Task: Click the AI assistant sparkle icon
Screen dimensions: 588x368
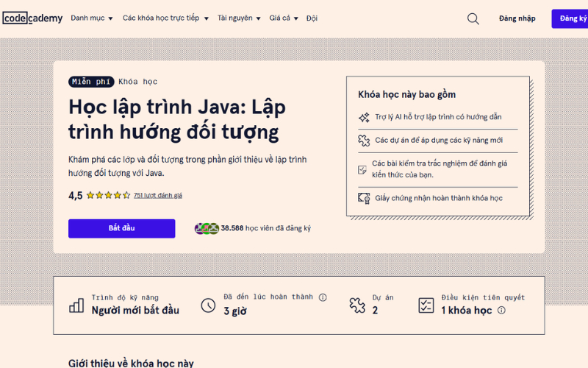Action: click(x=364, y=117)
